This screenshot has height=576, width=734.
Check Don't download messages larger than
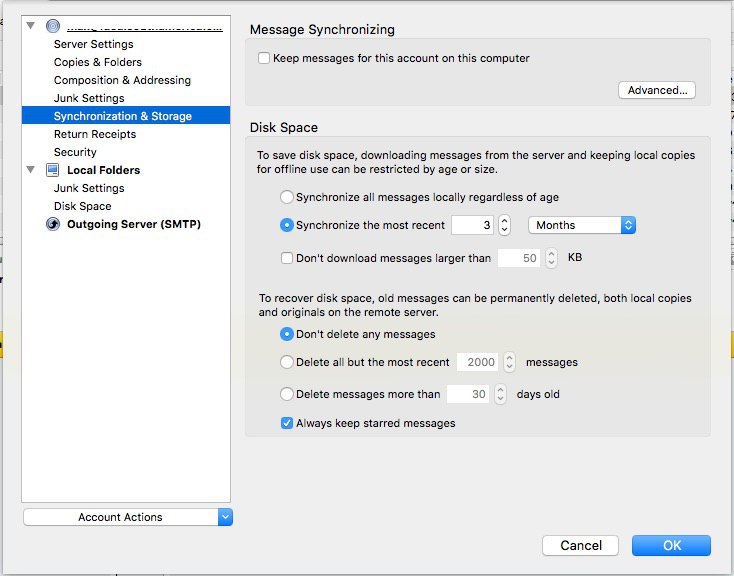[287, 258]
